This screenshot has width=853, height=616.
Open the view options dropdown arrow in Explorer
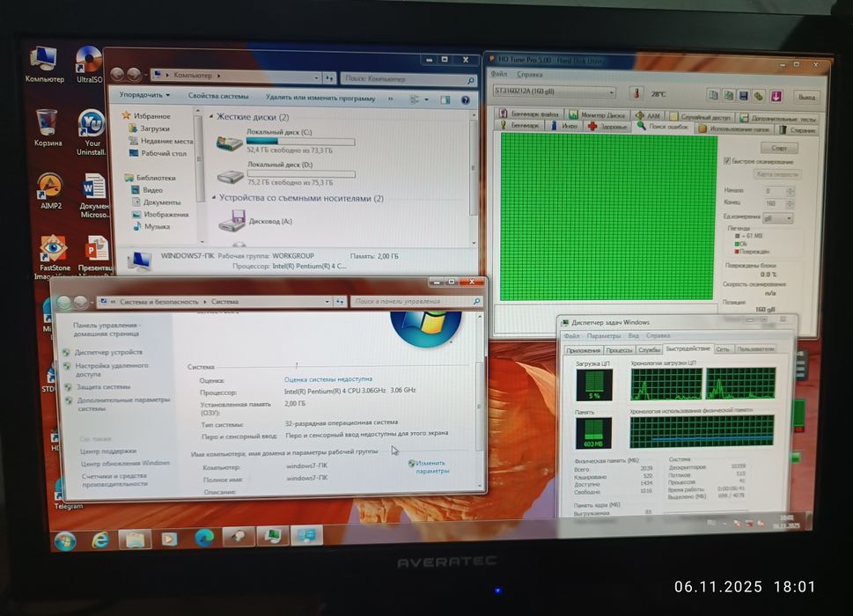tap(426, 99)
